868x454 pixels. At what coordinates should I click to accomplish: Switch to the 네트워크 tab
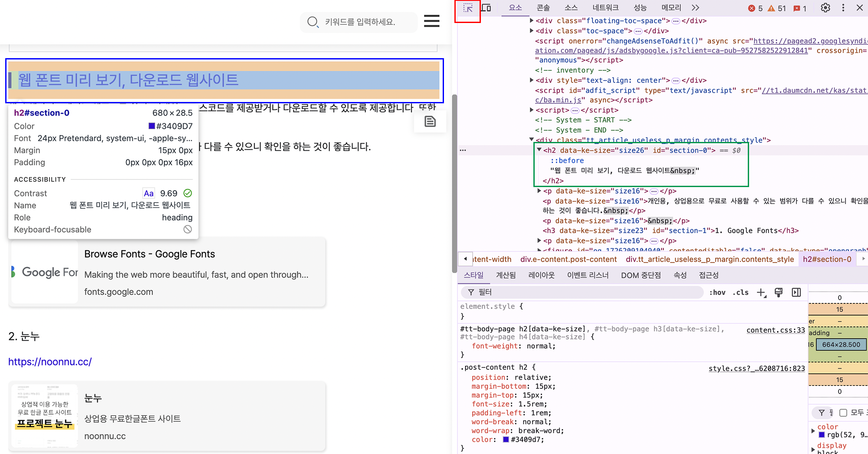tap(606, 8)
